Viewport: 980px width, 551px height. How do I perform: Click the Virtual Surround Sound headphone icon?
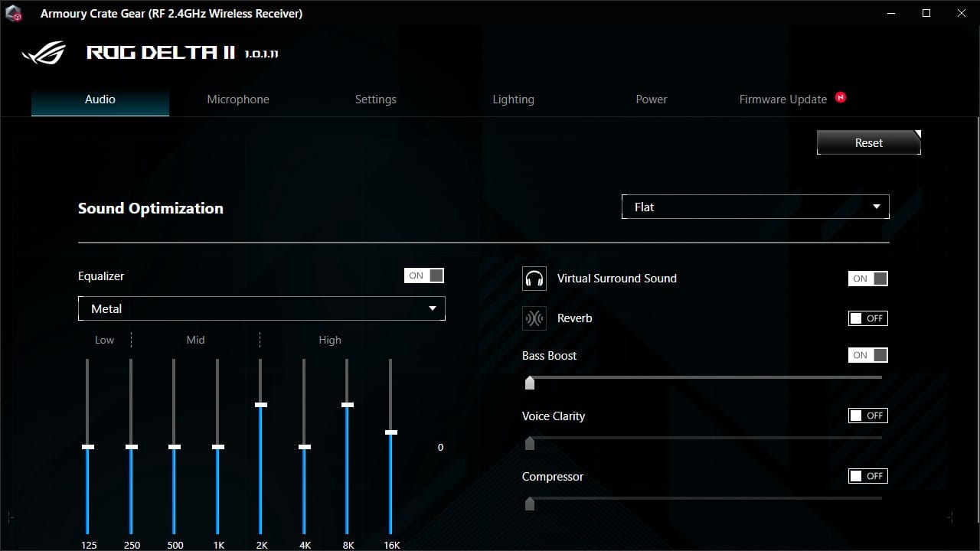[534, 279]
